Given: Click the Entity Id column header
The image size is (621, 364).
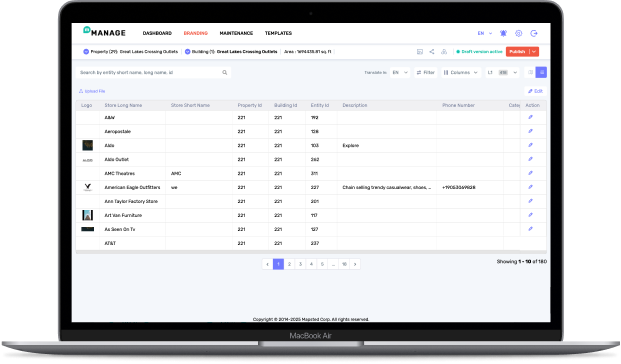Looking at the screenshot, I should (320, 105).
